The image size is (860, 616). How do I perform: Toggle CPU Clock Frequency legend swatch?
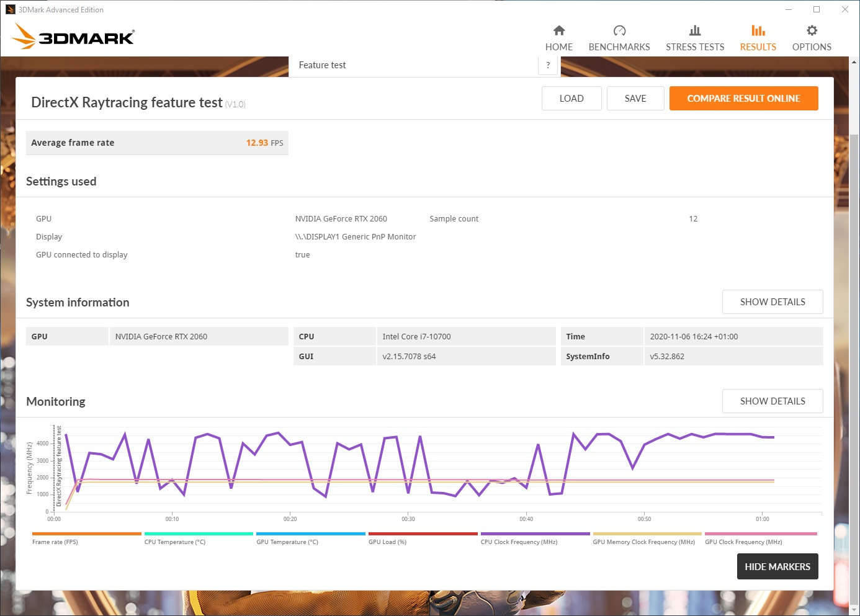coord(535,533)
